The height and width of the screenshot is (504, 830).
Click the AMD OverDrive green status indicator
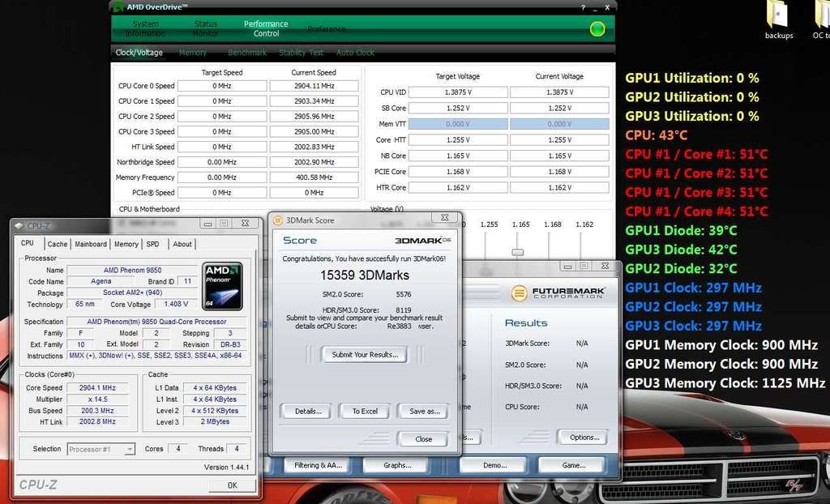click(597, 28)
